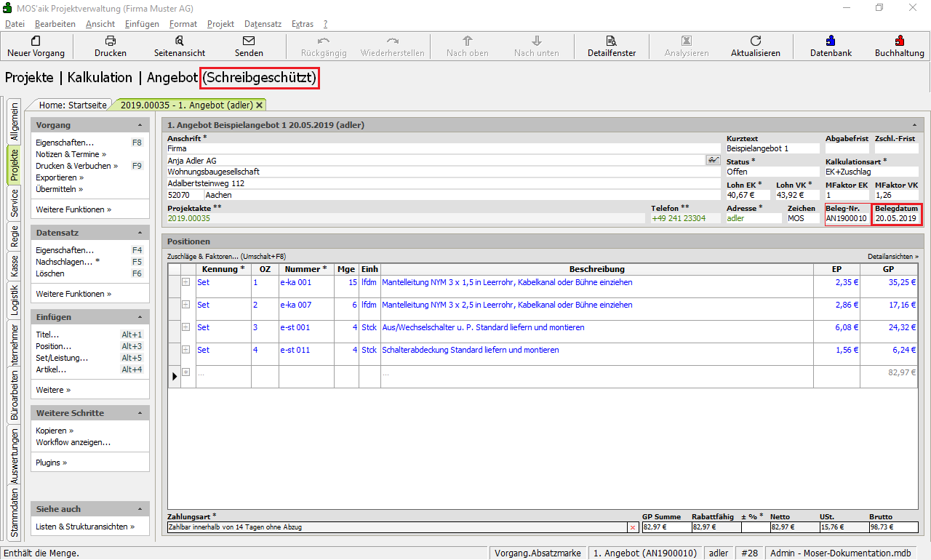931x560 pixels.
Task: Expand the Set row e-ka 001
Action: [185, 282]
